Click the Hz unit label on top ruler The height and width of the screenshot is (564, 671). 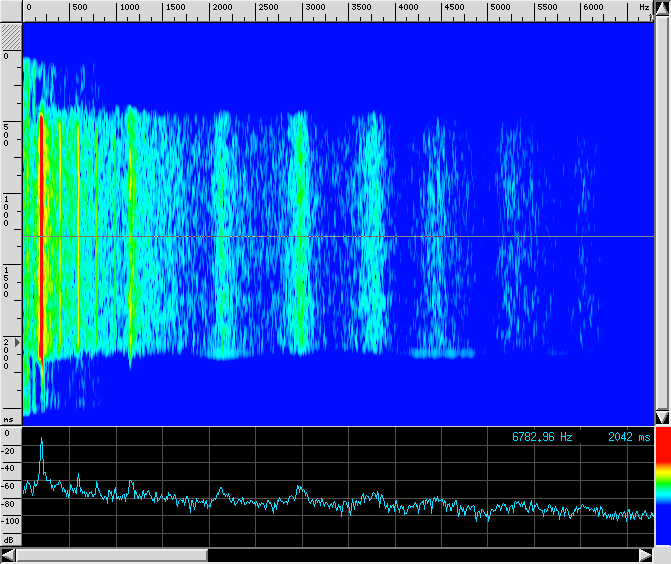[x=644, y=8]
